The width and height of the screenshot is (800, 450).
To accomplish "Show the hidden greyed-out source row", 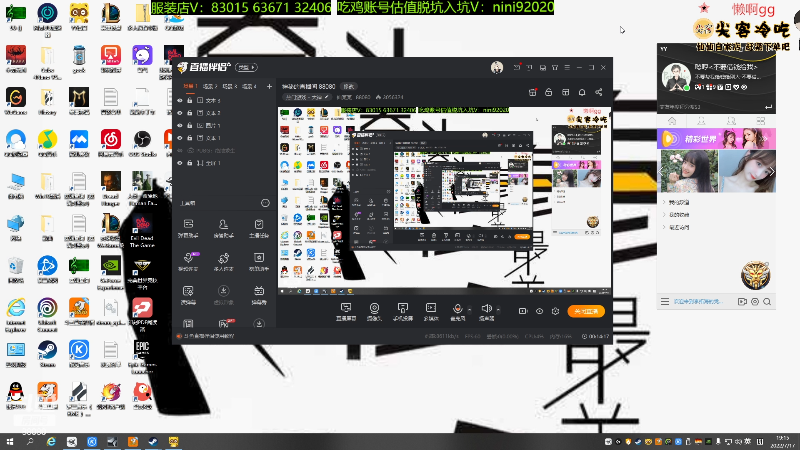I will [x=180, y=151].
